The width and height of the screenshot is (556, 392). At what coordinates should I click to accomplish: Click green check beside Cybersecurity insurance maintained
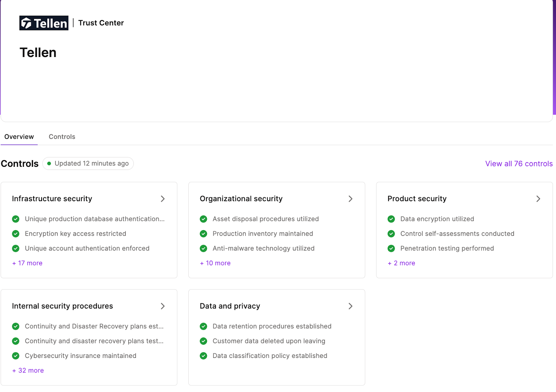pos(16,356)
